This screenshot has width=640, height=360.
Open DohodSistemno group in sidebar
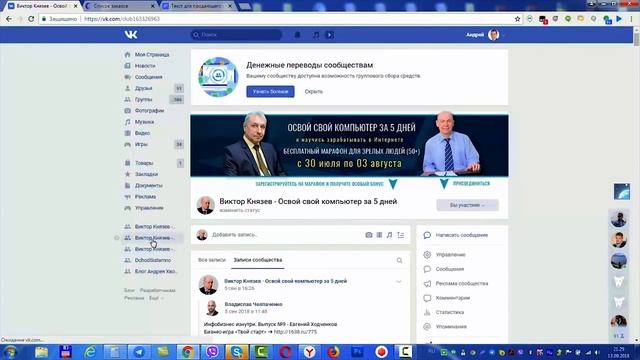click(x=152, y=260)
